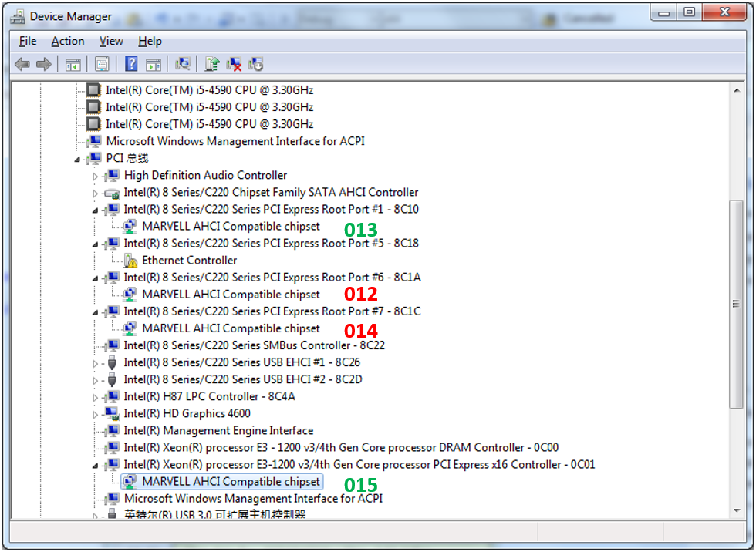
Task: Maximize the Device Manager window
Action: 690,13
